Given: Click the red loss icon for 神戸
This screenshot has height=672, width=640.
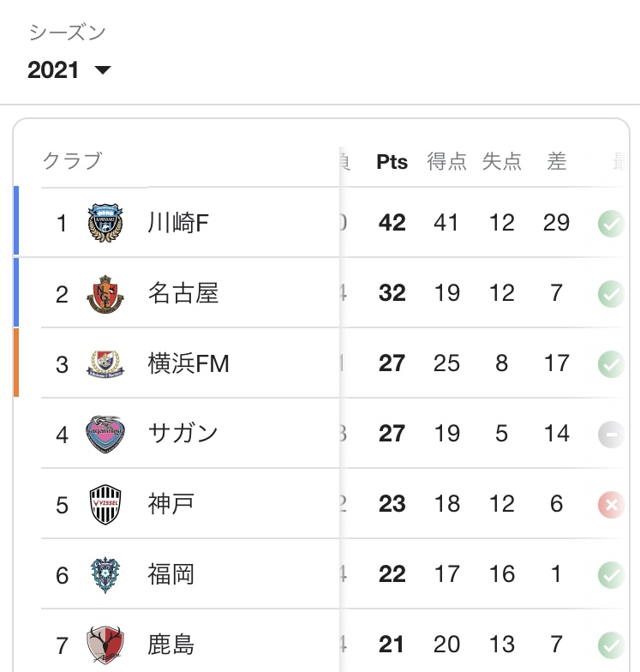Looking at the screenshot, I should click(612, 504).
